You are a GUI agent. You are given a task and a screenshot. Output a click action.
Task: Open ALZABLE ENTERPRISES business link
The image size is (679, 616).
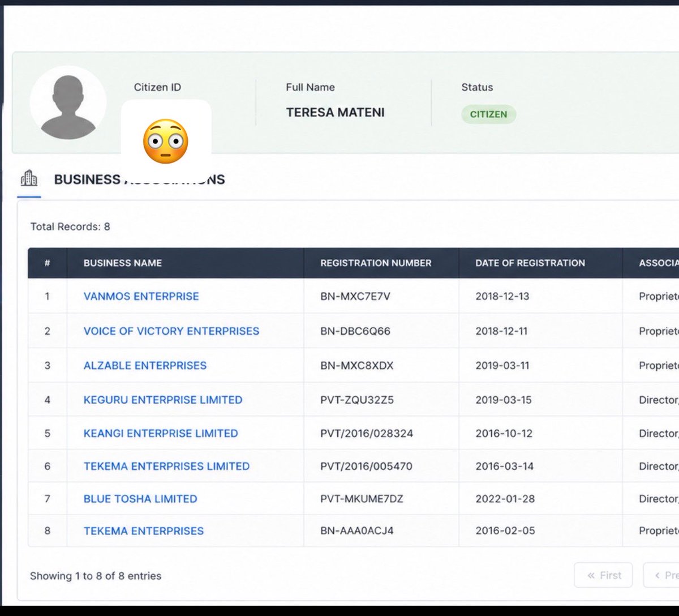tap(145, 365)
